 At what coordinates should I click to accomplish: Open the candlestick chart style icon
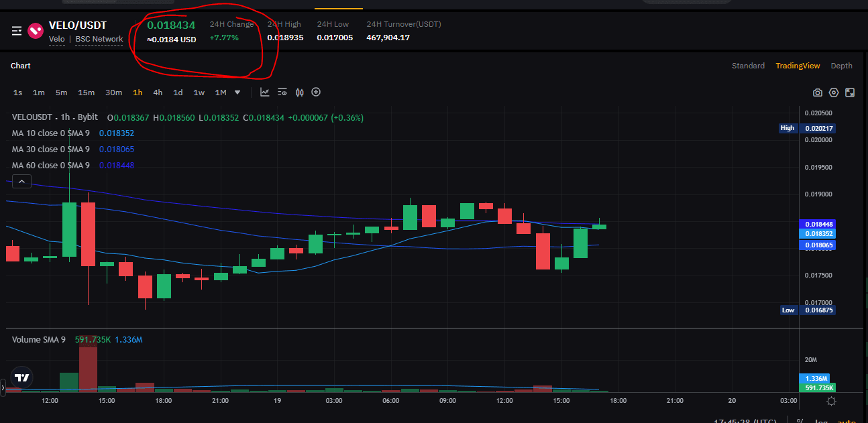299,93
